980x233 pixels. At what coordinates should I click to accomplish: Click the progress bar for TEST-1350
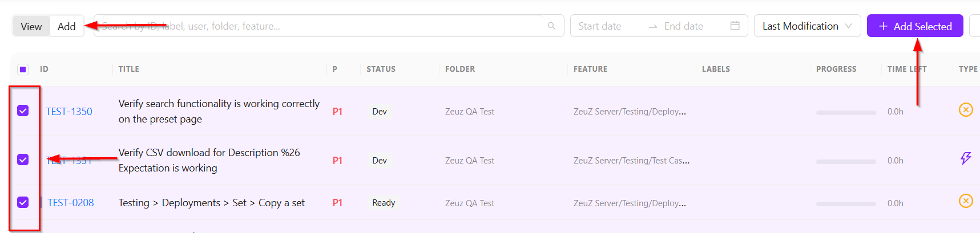845,113
